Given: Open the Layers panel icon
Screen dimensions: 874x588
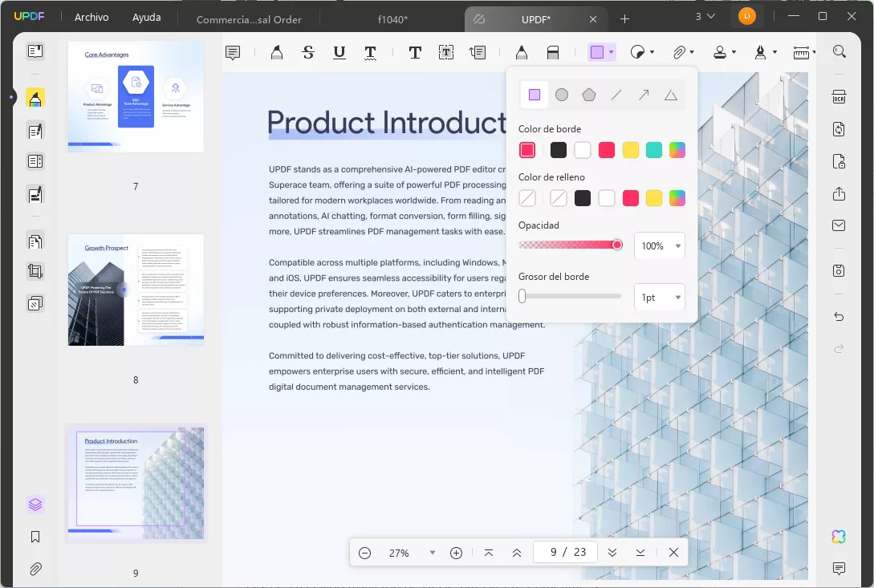Looking at the screenshot, I should point(35,505).
